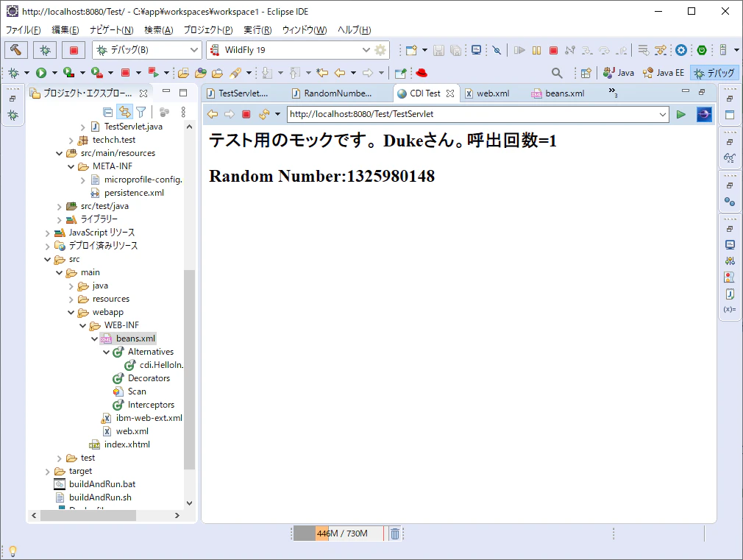Click the green run button
This screenshot has height=560, width=743.
41,73
